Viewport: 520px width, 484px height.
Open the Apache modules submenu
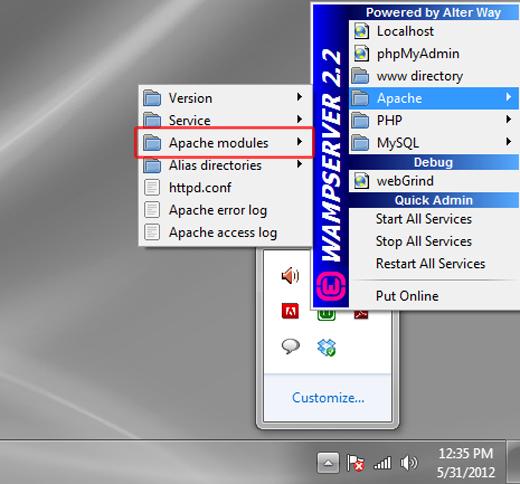pos(224,143)
